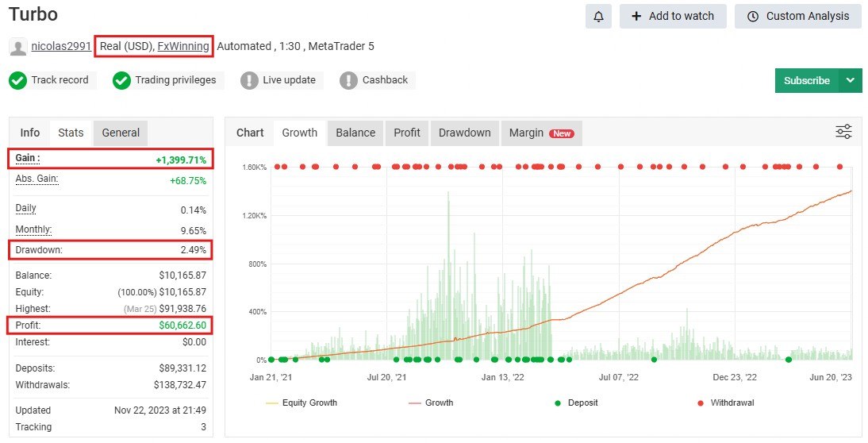868x443 pixels.
Task: Open chart settings sliders icon
Action: coord(843,132)
